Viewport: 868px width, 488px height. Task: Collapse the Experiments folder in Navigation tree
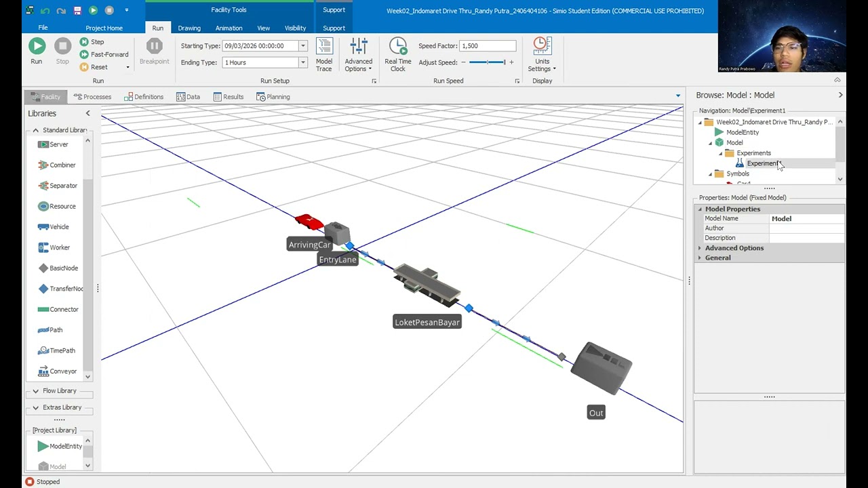(x=721, y=153)
